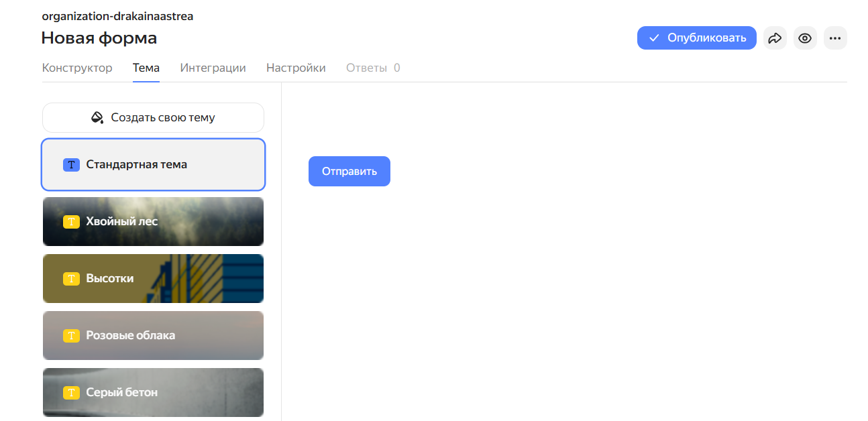Open the Ответы tab
The height and width of the screenshot is (421, 868).
pyautogui.click(x=372, y=68)
